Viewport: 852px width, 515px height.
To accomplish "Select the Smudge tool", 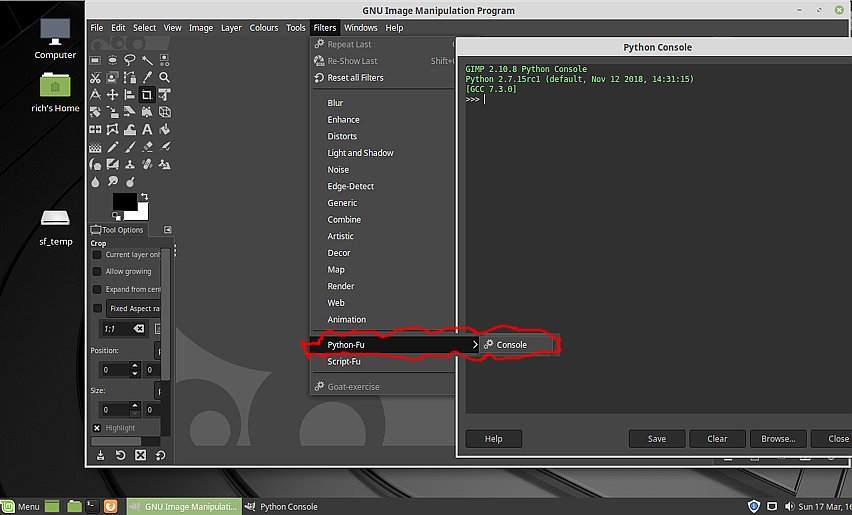I will click(x=112, y=181).
